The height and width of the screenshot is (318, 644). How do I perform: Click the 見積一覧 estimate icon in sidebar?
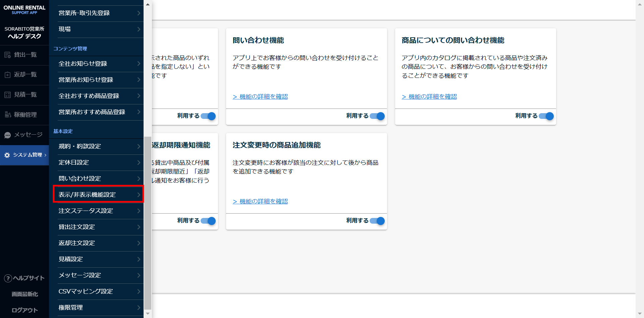7,95
